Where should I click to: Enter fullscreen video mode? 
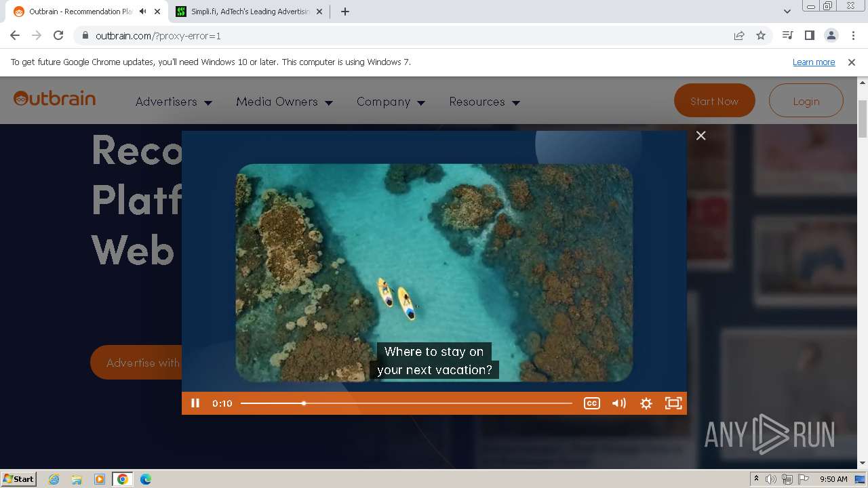coord(673,403)
